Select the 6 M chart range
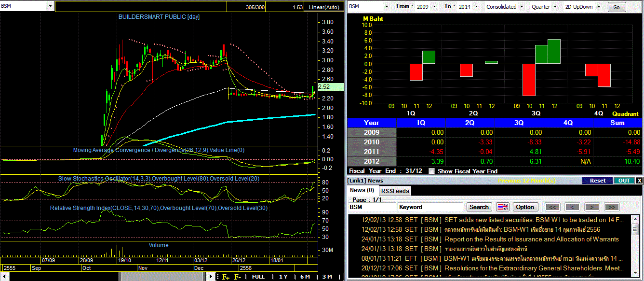This screenshot has height=281, width=644. coord(305,277)
